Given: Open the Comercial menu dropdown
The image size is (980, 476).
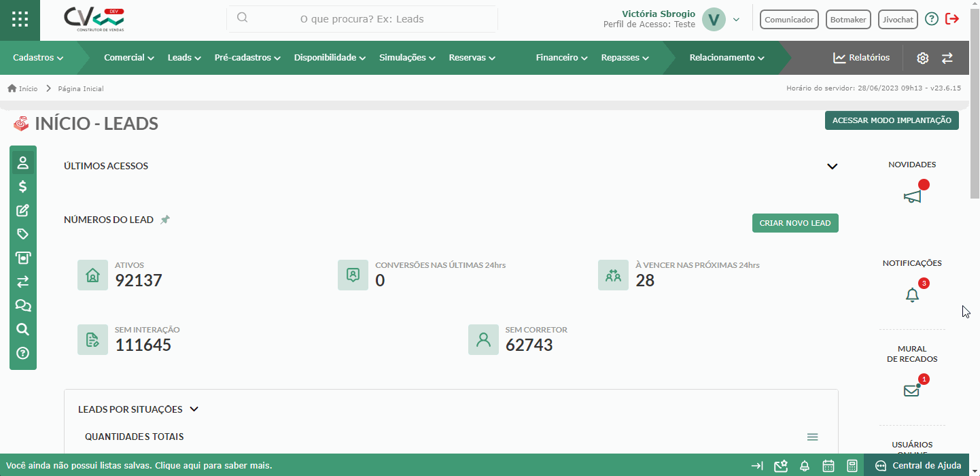Looking at the screenshot, I should click(129, 58).
